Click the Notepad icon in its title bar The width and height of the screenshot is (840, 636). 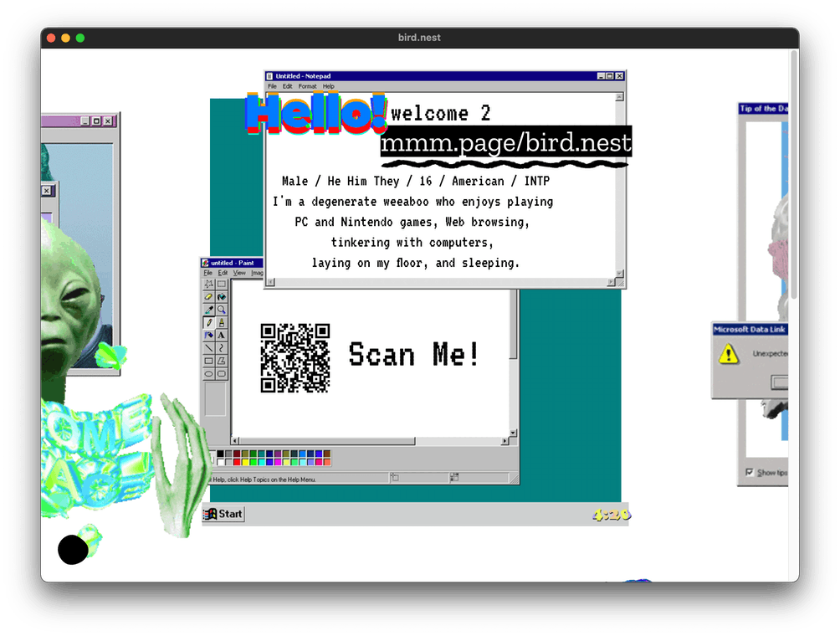(x=269, y=76)
